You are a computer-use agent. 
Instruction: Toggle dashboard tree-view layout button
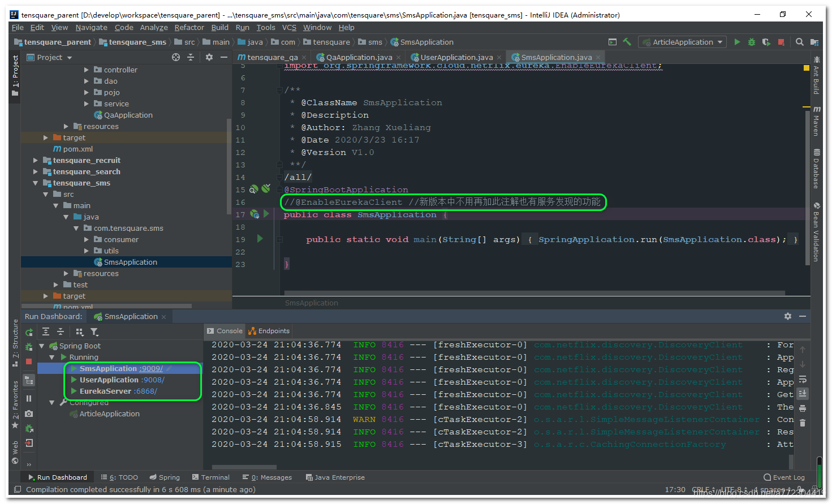pos(29,381)
